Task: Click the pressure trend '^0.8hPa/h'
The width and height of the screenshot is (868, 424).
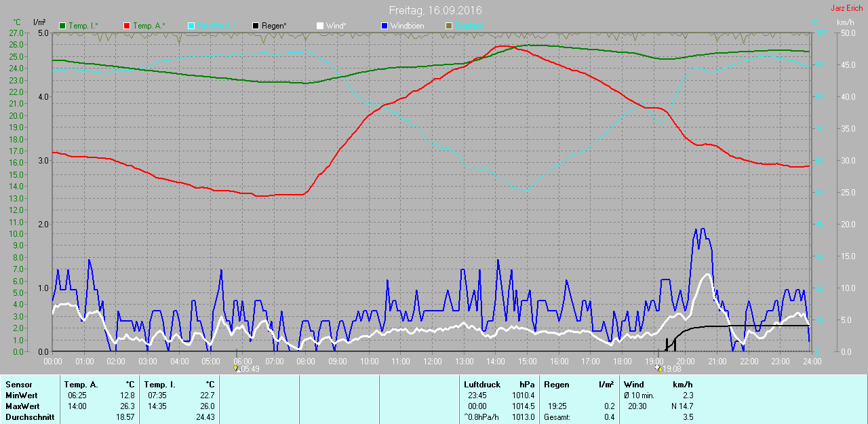Action: point(481,417)
